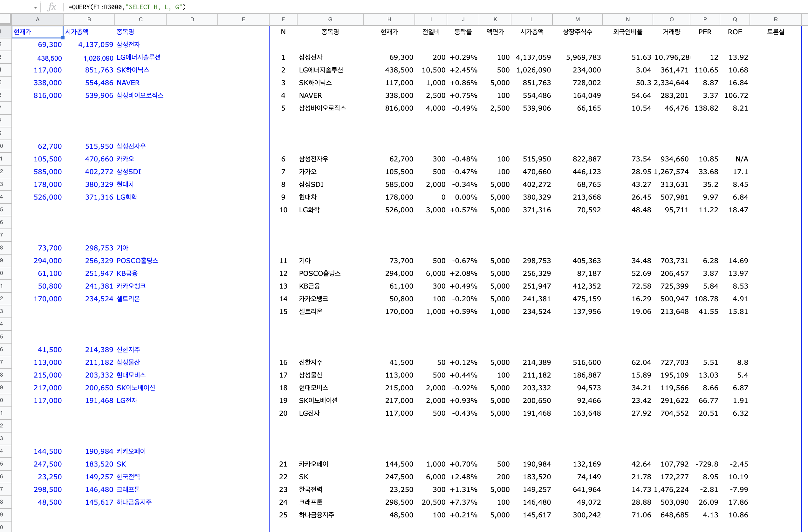This screenshot has height=532, width=808.
Task: Click the 토론실 header cell
Action: click(x=775, y=32)
